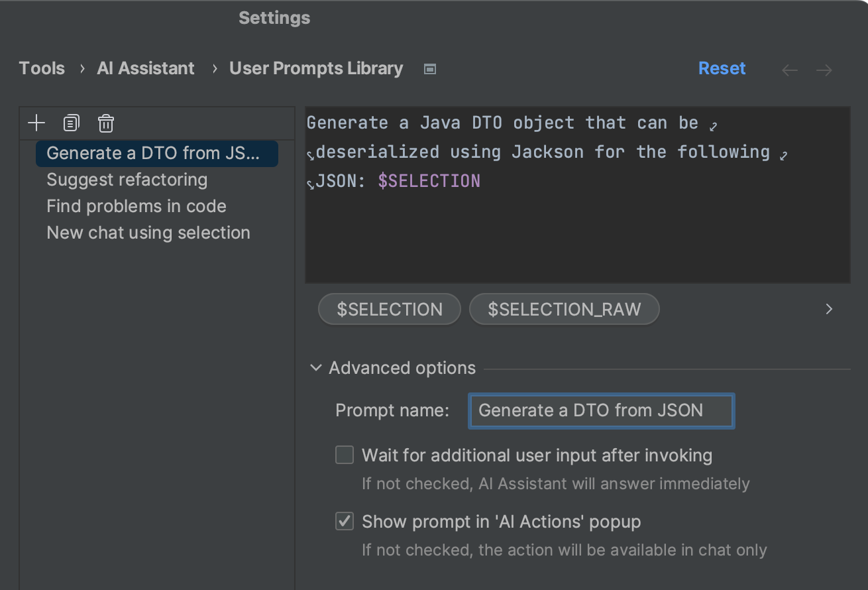The image size is (868, 590).
Task: Open the AI Assistant breadcrumb
Action: [x=146, y=68]
